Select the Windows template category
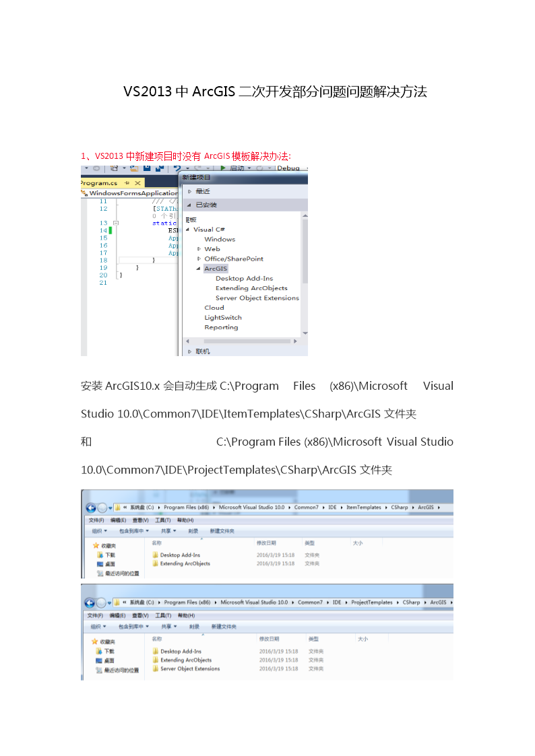Image resolution: width=535 pixels, height=756 pixels. [x=220, y=239]
